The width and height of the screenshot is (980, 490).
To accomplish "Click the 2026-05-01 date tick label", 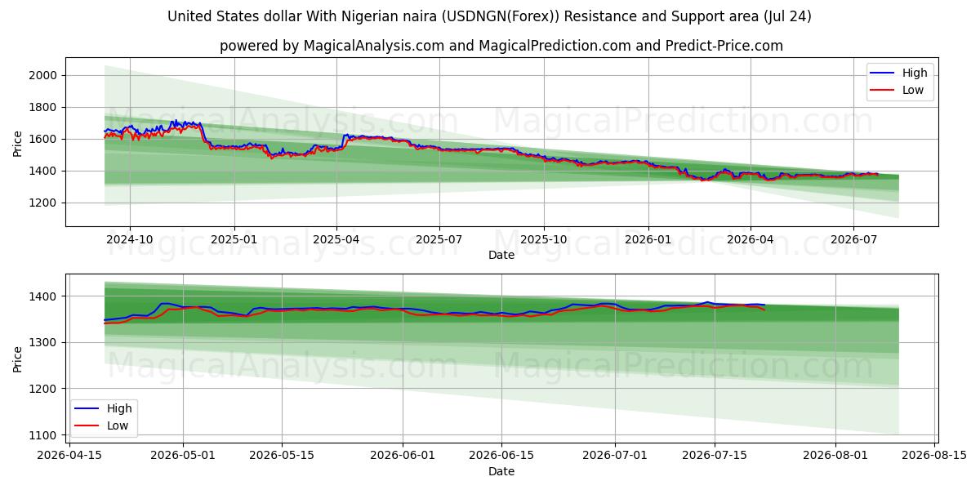I will (x=182, y=456).
